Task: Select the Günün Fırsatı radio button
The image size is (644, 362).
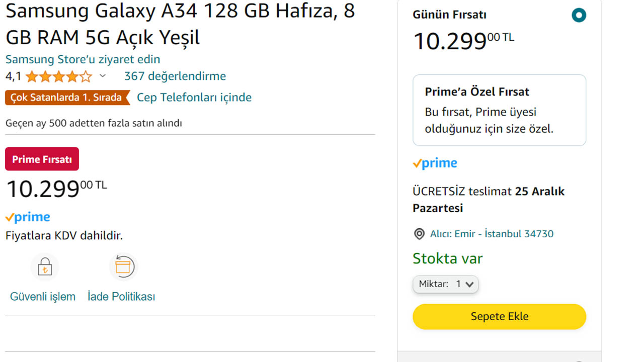Action: 579,15
